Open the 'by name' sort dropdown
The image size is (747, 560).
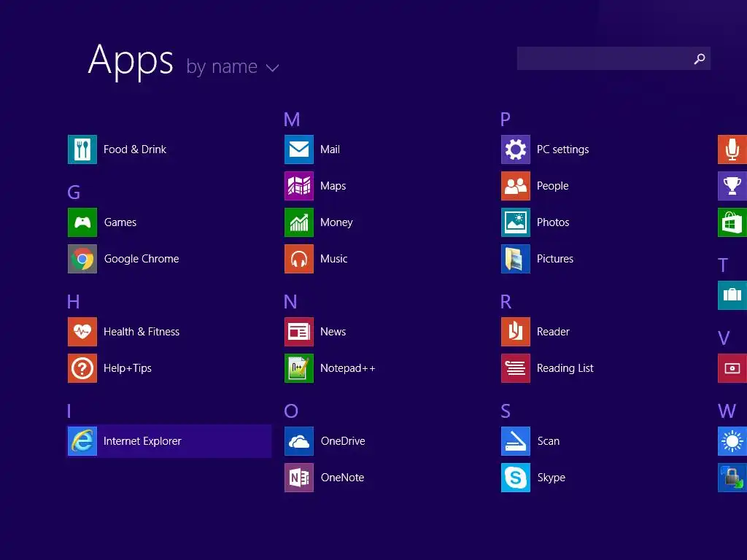(232, 67)
